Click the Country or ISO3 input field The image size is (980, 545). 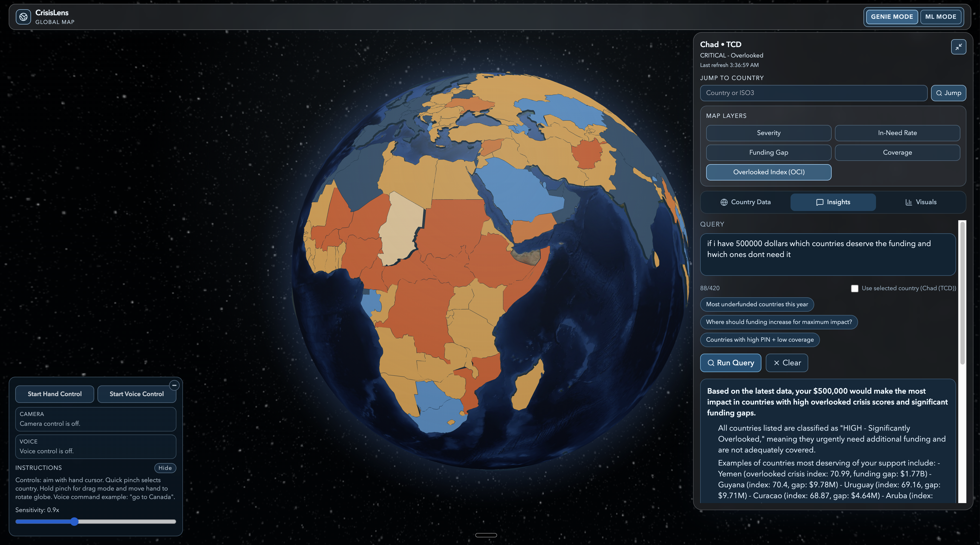point(813,93)
